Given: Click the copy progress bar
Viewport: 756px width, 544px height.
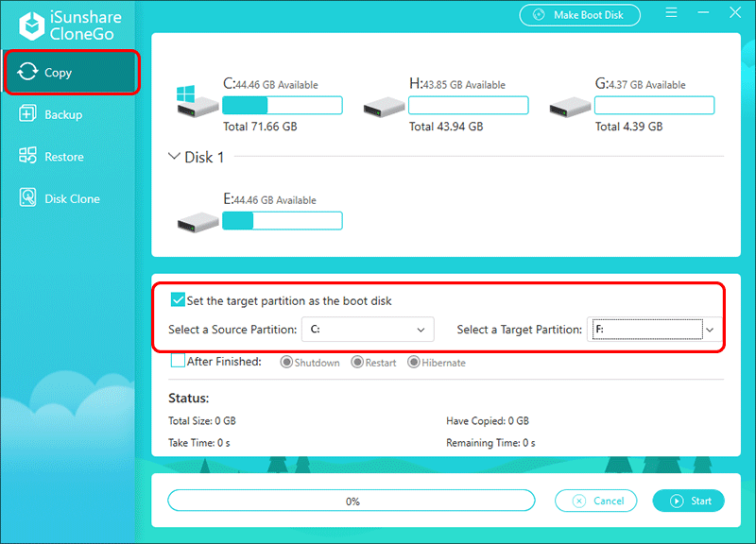Looking at the screenshot, I should click(x=351, y=501).
